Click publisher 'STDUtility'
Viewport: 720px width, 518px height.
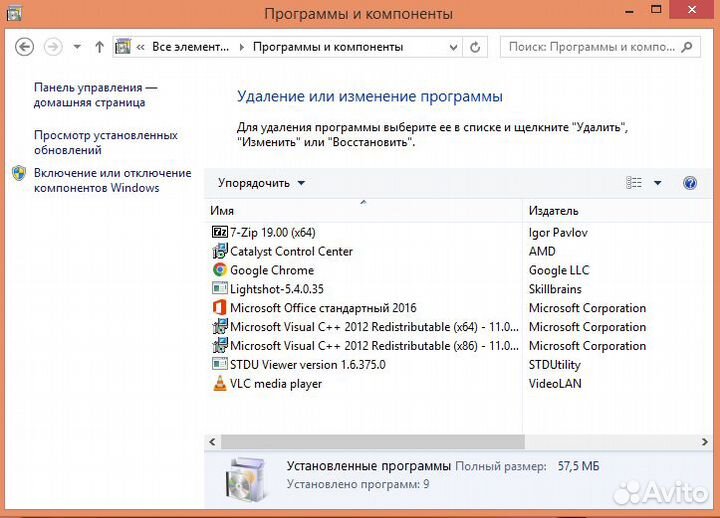point(555,365)
